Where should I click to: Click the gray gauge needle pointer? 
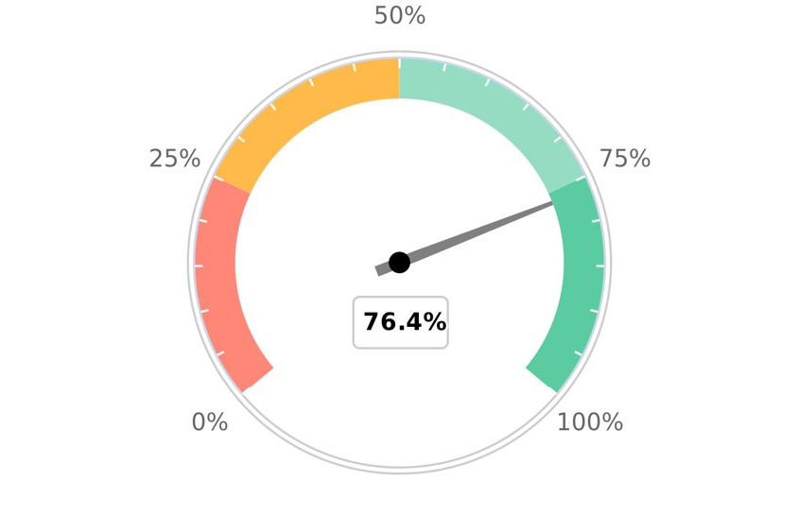tap(464, 239)
